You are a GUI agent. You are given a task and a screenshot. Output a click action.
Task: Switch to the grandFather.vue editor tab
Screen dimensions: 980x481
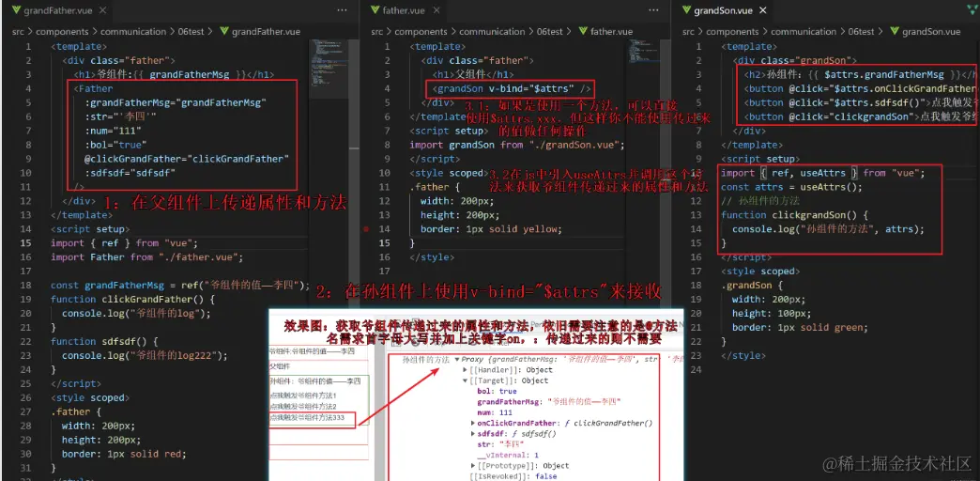59,10
